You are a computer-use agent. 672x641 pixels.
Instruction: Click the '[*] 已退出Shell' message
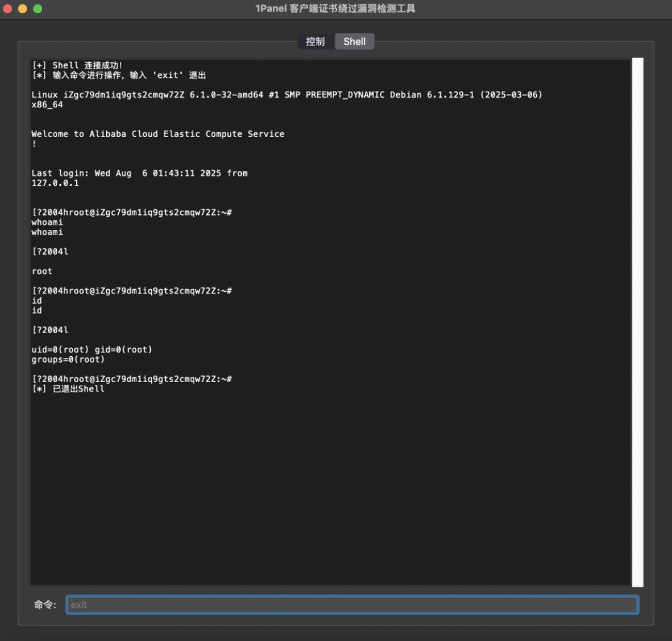click(68, 389)
